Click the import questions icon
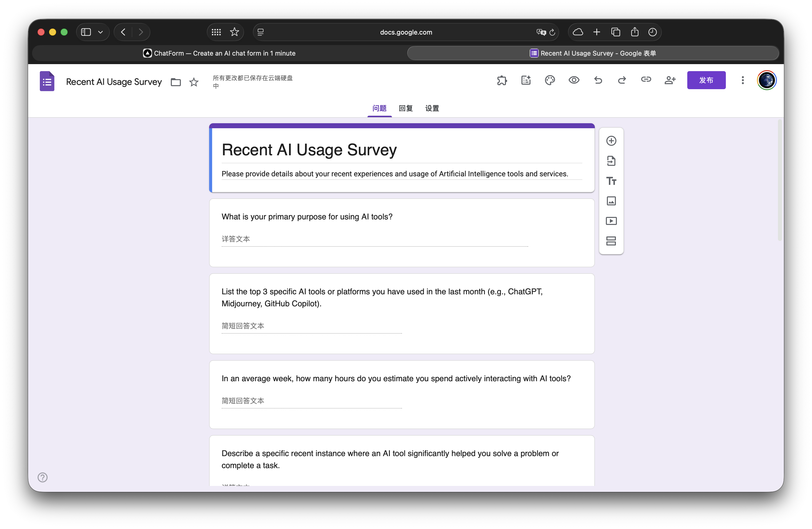This screenshot has height=529, width=812. (611, 161)
